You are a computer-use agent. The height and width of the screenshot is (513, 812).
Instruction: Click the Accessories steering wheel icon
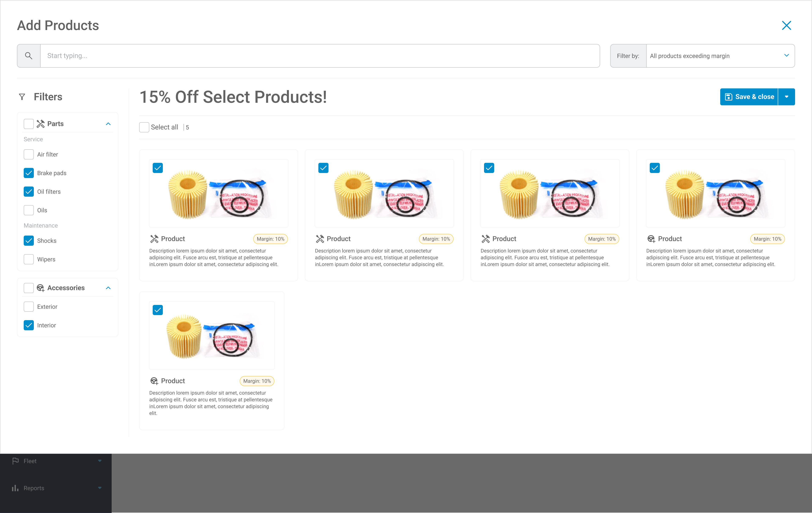[x=40, y=288]
